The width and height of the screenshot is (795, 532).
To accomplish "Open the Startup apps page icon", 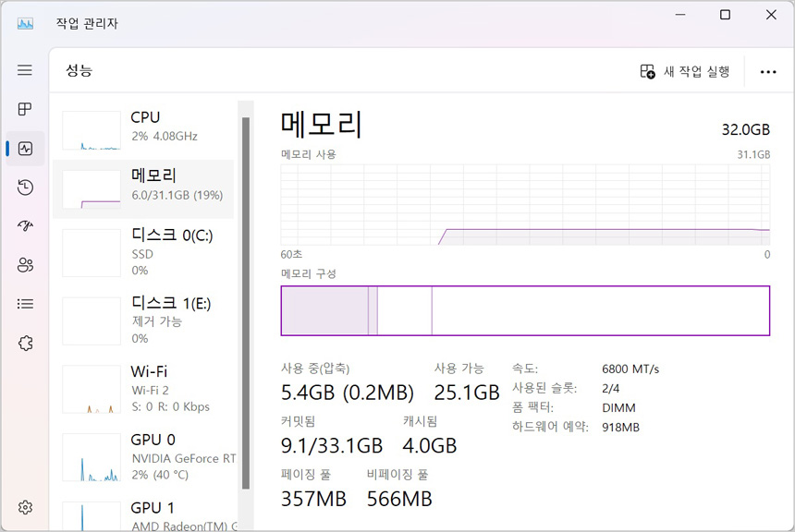I will tap(25, 226).
